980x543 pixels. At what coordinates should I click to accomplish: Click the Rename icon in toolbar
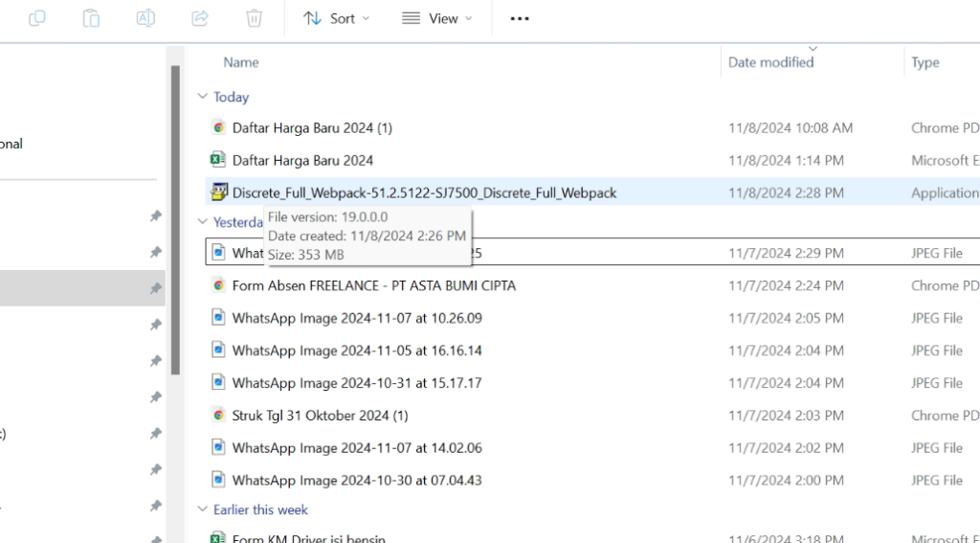145,18
